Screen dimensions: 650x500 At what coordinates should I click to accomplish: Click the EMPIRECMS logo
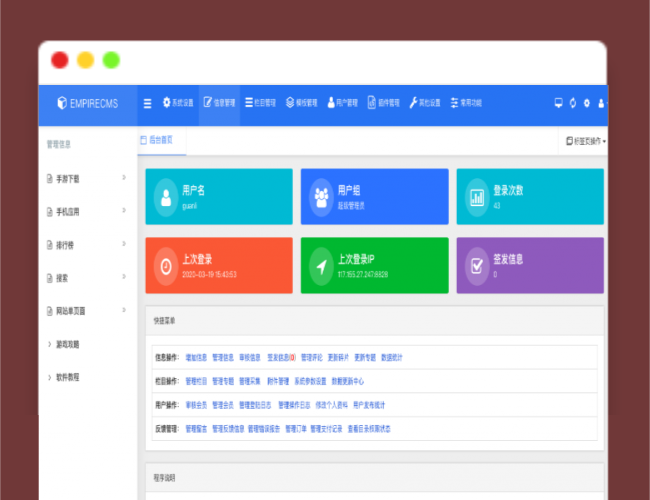[88, 103]
